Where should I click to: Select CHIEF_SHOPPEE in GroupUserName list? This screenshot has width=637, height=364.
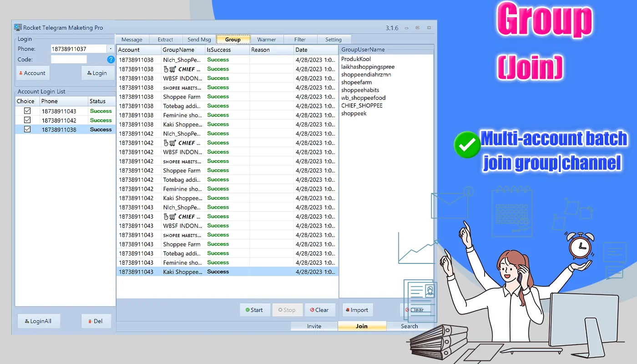[362, 106]
